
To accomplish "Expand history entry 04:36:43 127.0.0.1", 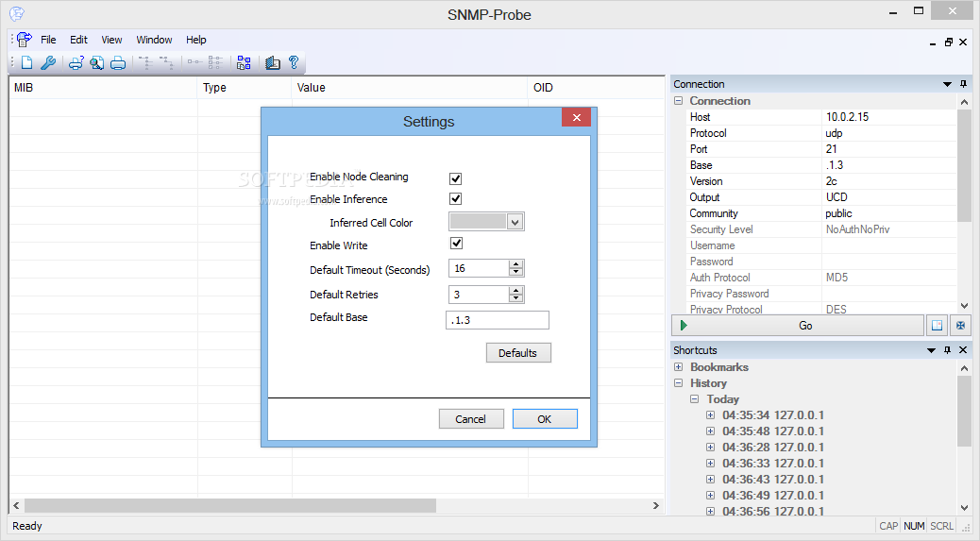I will point(710,479).
